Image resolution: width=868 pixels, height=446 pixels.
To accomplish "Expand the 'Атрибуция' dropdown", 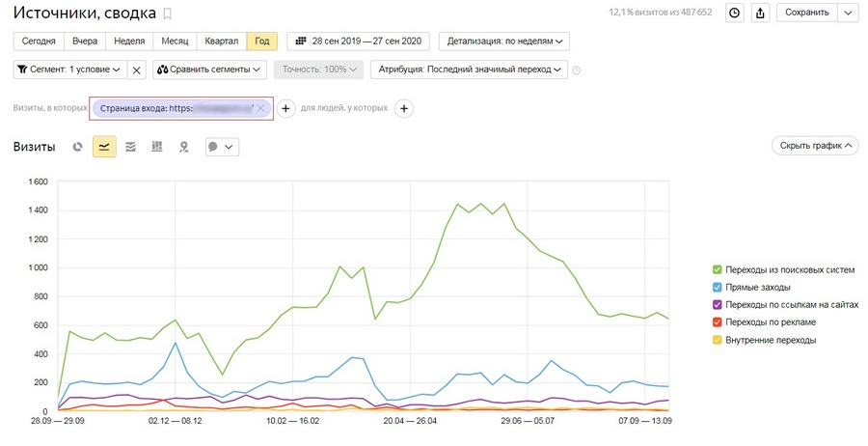I will pyautogui.click(x=470, y=70).
